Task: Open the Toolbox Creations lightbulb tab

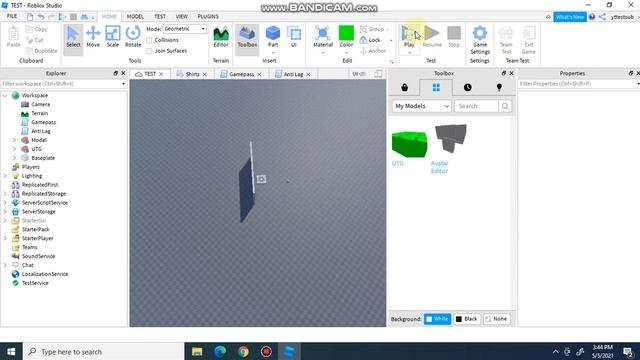Action: [x=499, y=87]
